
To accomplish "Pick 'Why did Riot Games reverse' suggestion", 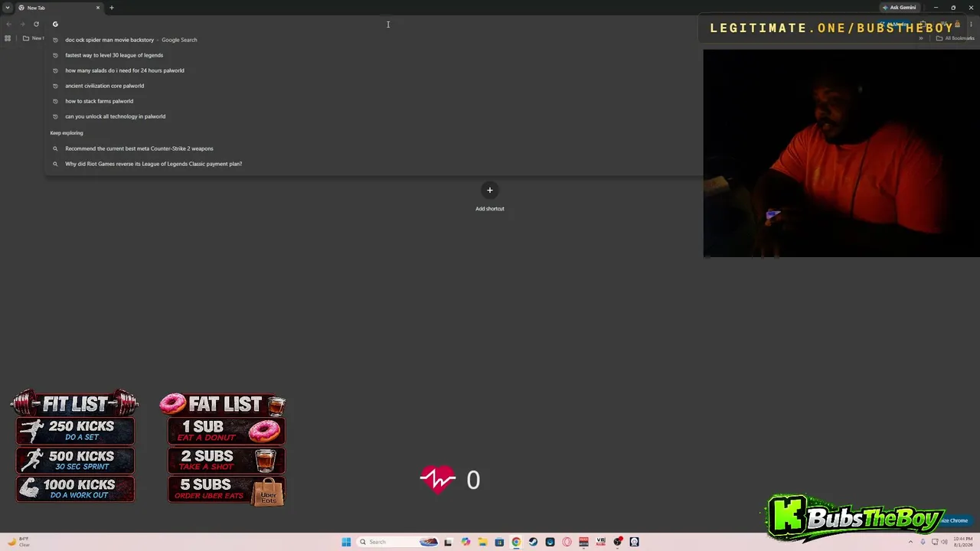I will click(374, 164).
